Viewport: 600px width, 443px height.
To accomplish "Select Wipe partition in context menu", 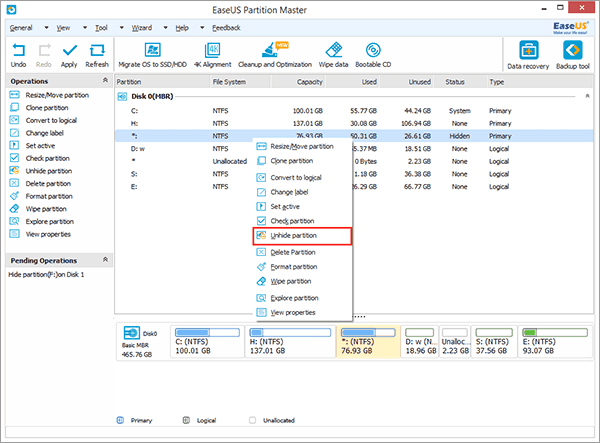I will tap(302, 281).
